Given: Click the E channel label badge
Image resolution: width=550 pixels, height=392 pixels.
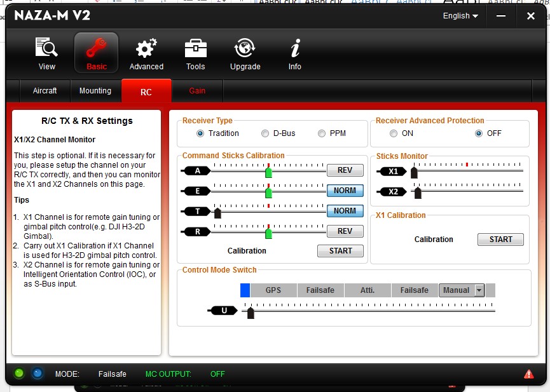Looking at the screenshot, I should click(x=196, y=191).
